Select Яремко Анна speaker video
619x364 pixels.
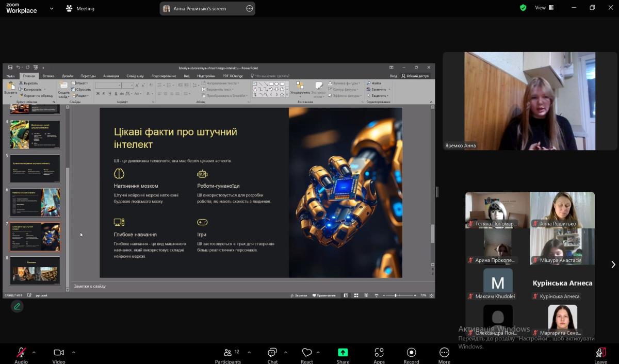(530, 101)
